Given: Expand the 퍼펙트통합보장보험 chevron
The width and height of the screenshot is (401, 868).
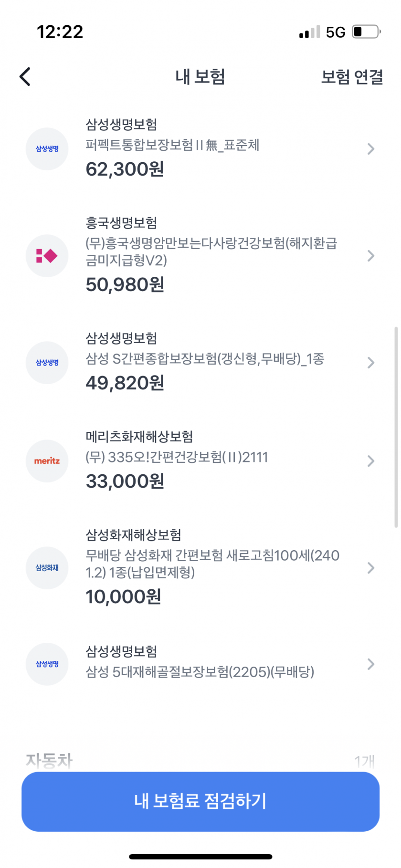Looking at the screenshot, I should pos(371,149).
